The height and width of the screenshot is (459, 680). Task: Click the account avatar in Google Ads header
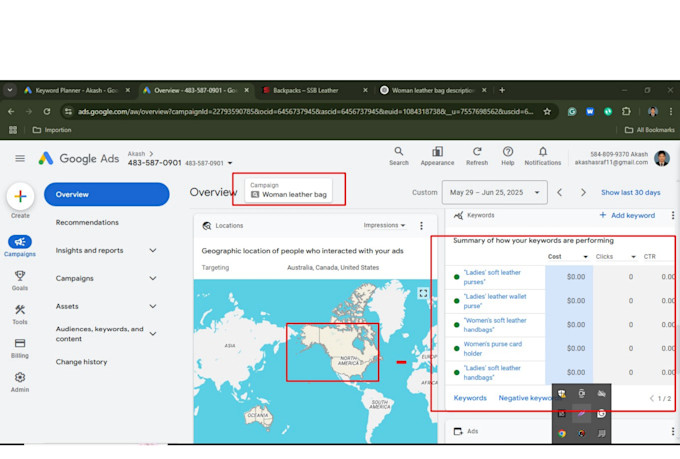click(x=662, y=158)
